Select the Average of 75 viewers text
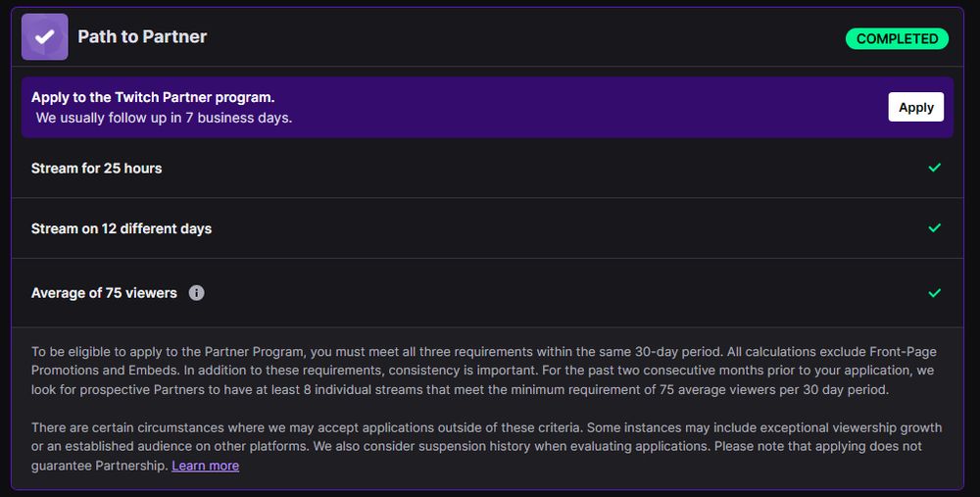The height and width of the screenshot is (497, 980). pos(104,293)
